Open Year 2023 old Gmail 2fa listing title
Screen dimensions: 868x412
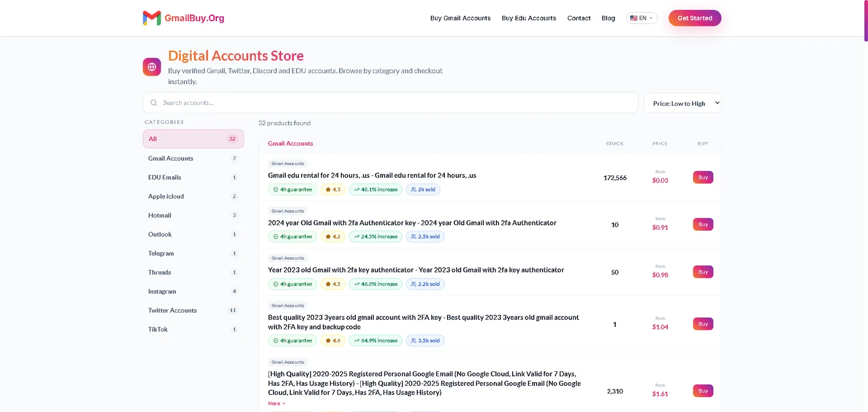click(416, 270)
